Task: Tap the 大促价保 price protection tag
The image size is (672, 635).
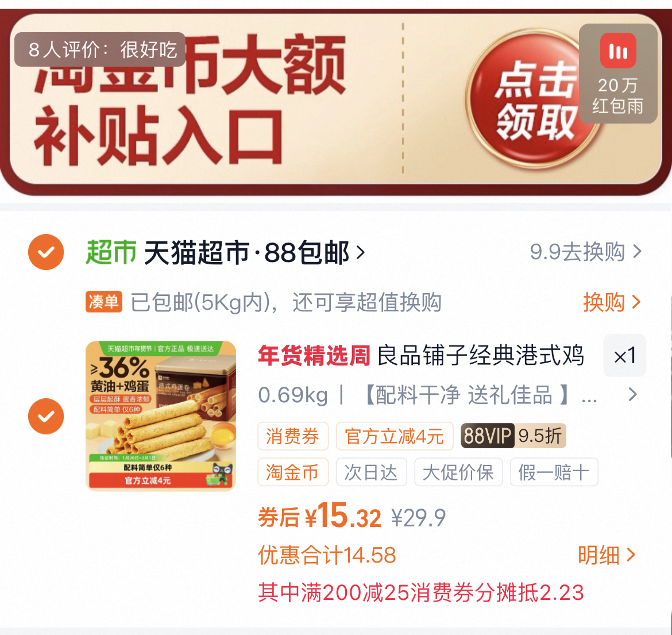Action: (458, 472)
